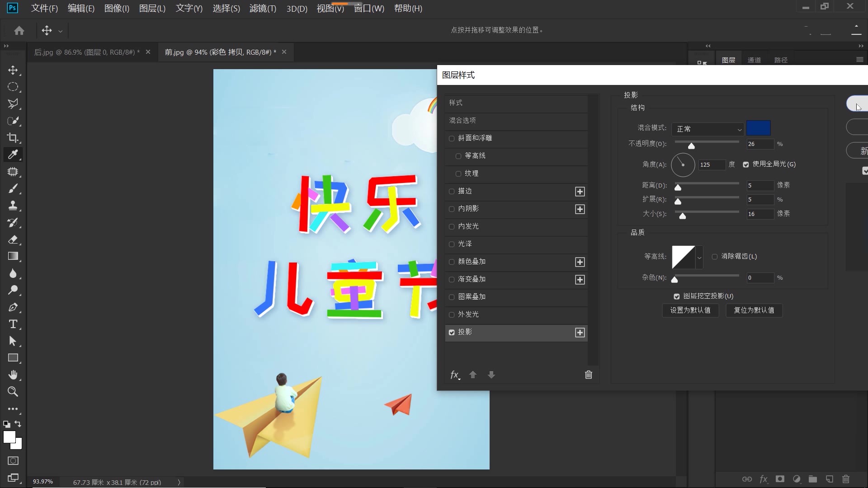The height and width of the screenshot is (488, 868).
Task: Move effect down with the down arrow
Action: point(491,375)
